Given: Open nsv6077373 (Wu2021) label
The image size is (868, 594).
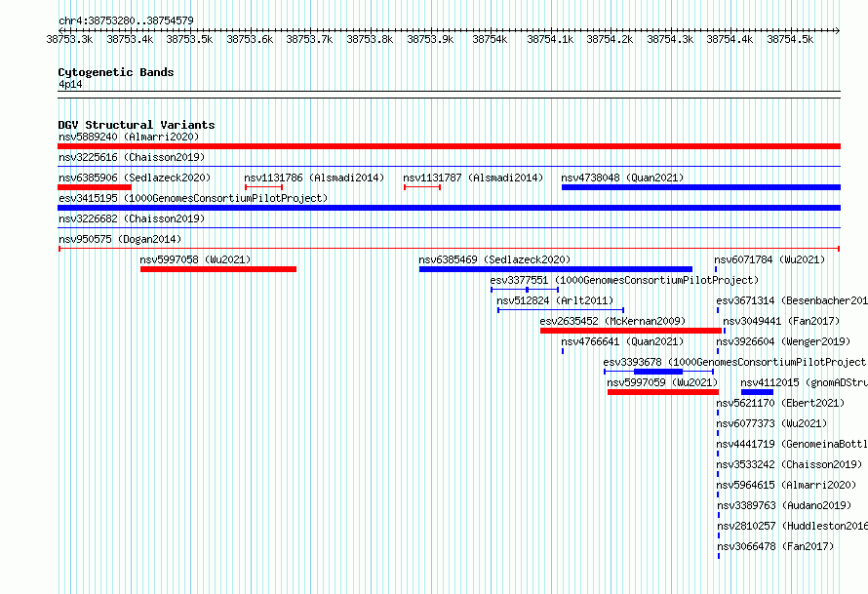Looking at the screenshot, I should [x=771, y=423].
